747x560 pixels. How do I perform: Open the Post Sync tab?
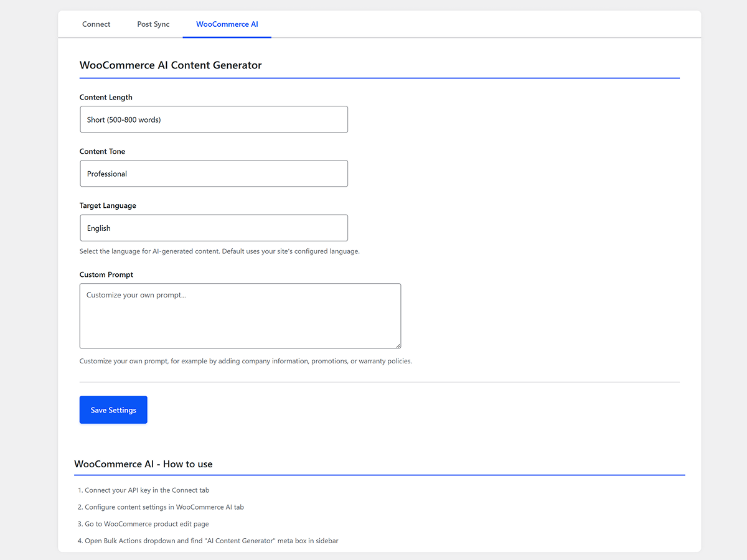pos(153,24)
